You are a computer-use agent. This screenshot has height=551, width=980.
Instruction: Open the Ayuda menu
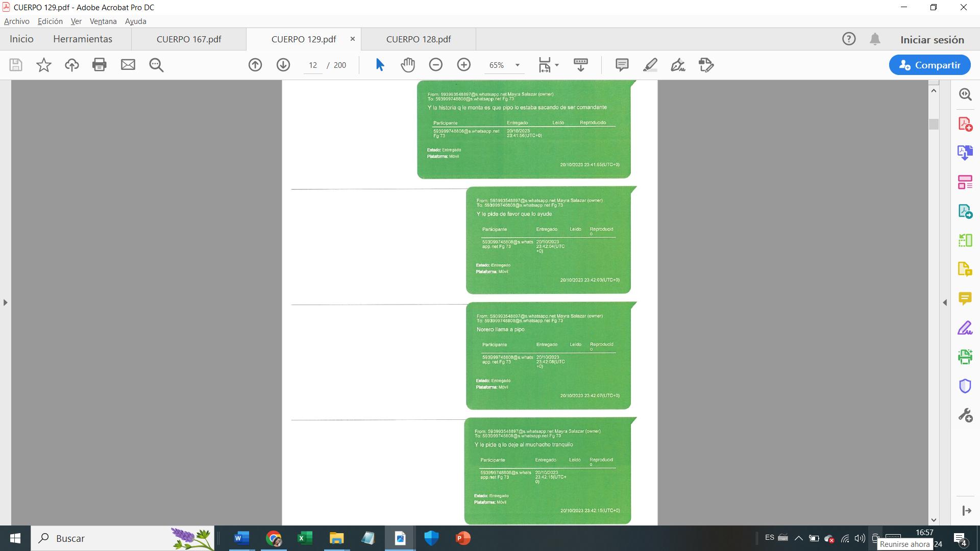[x=136, y=21]
